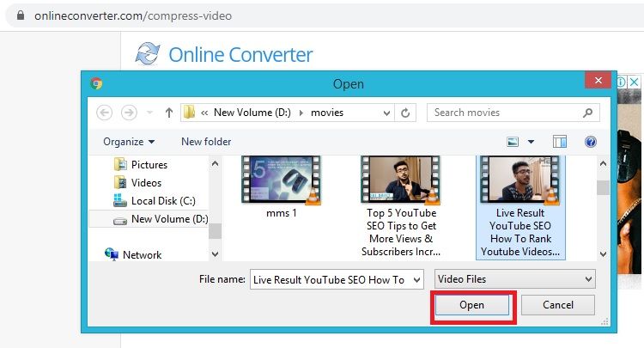Screen dimensions: 644x348
Task: Change view icon in dialog toolbar
Action: [x=513, y=142]
